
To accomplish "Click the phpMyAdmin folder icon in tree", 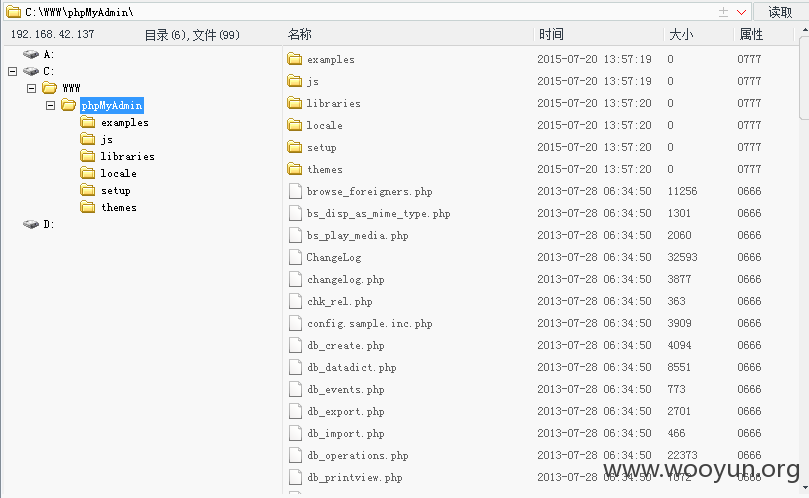I will [69, 105].
